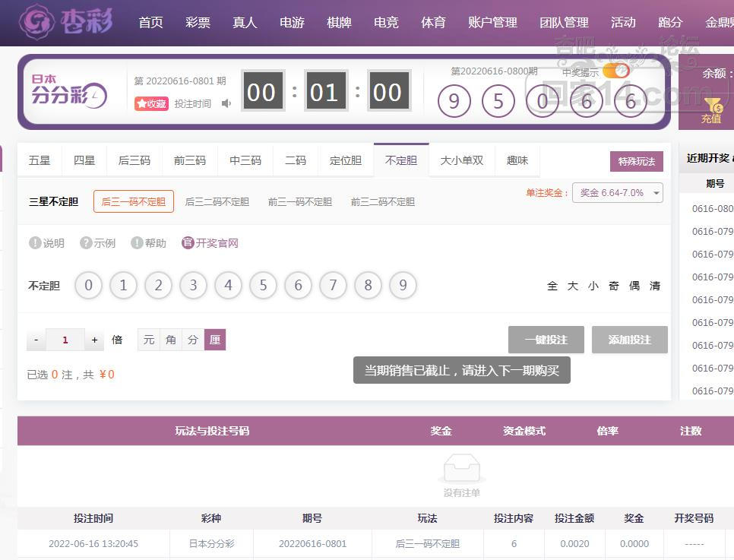Switch to the 定位胆 tab
This screenshot has width=734, height=560.
point(346,160)
